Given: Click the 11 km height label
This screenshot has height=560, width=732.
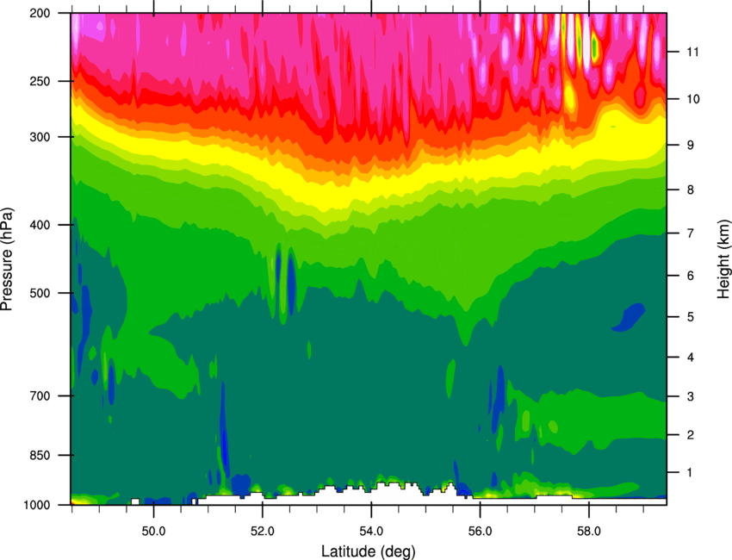Looking at the screenshot, I should (692, 52).
